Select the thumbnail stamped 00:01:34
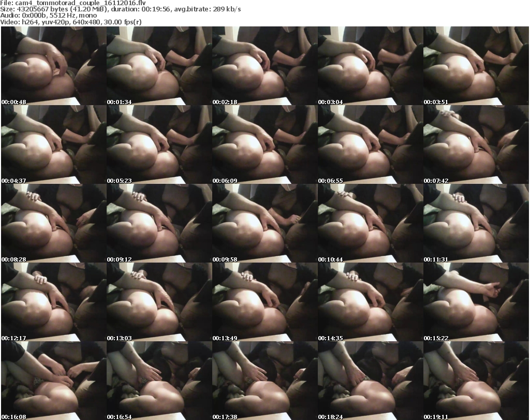The image size is (530, 420). pos(159,66)
